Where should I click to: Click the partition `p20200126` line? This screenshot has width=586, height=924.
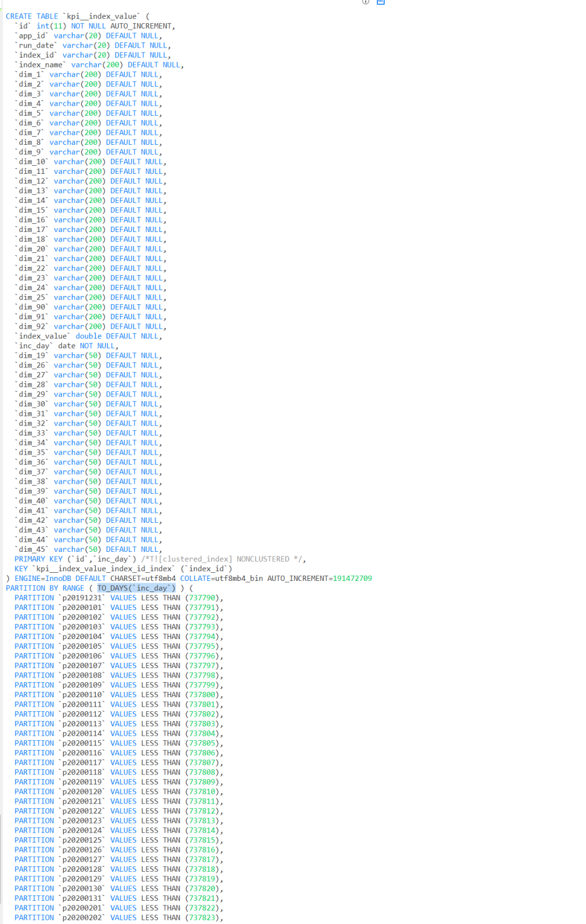click(x=119, y=850)
